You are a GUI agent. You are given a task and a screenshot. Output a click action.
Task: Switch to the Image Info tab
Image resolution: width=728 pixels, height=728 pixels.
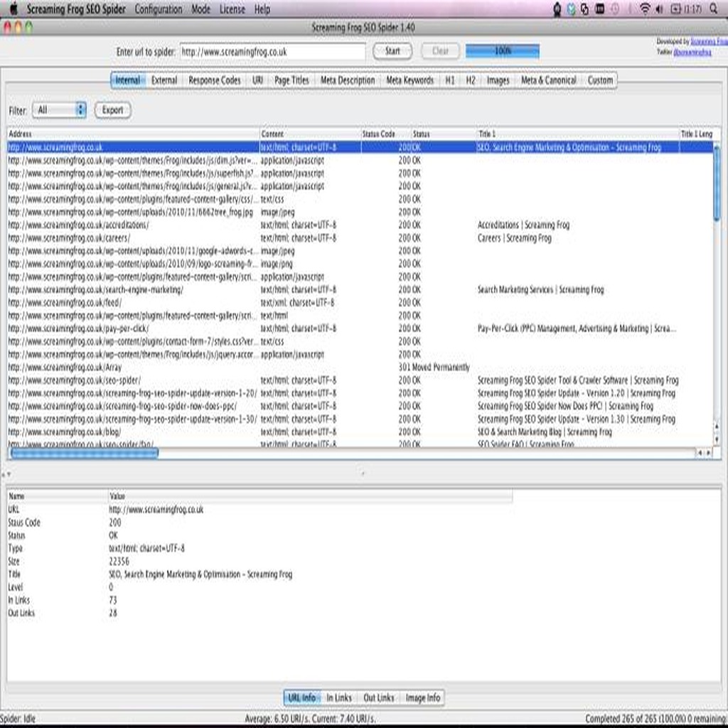click(x=422, y=698)
